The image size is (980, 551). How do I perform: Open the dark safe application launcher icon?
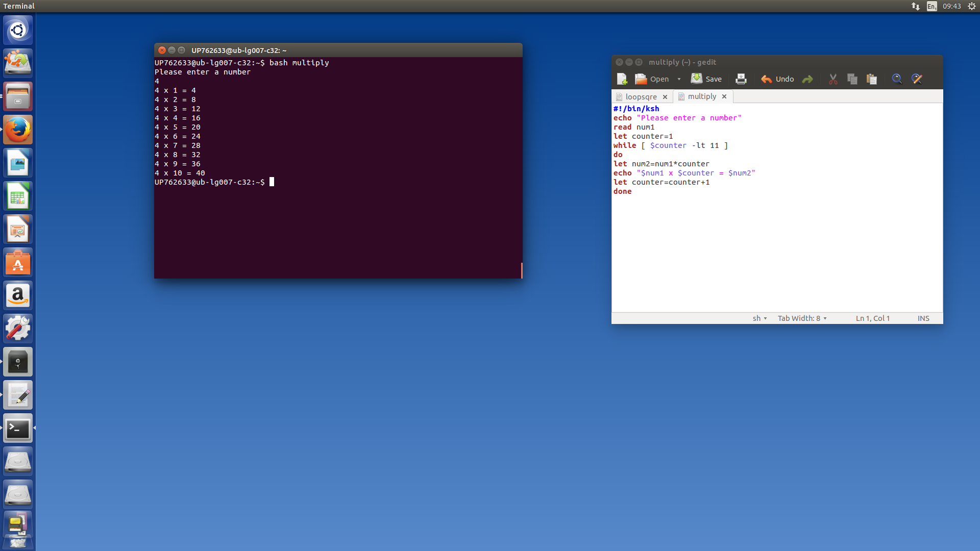(x=18, y=362)
